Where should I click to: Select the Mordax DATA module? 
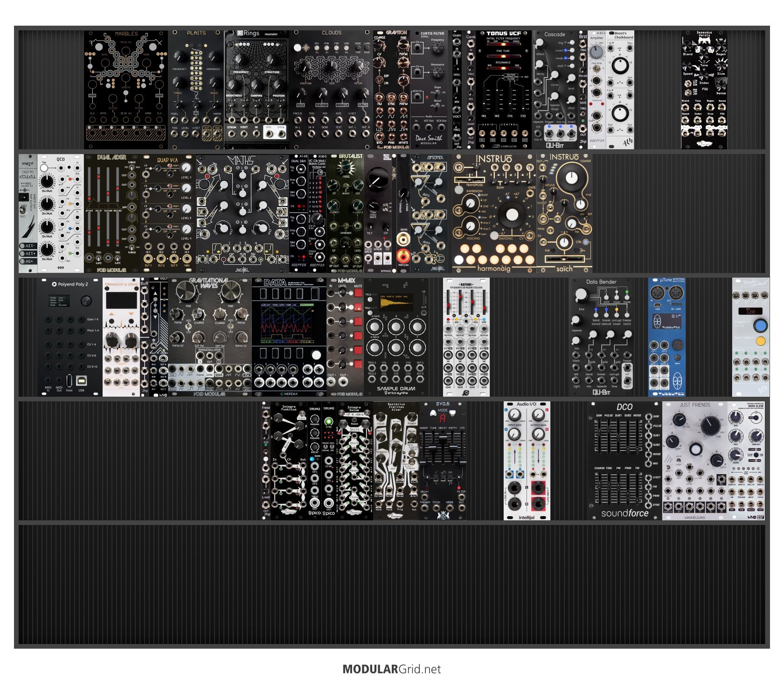pyautogui.click(x=289, y=337)
